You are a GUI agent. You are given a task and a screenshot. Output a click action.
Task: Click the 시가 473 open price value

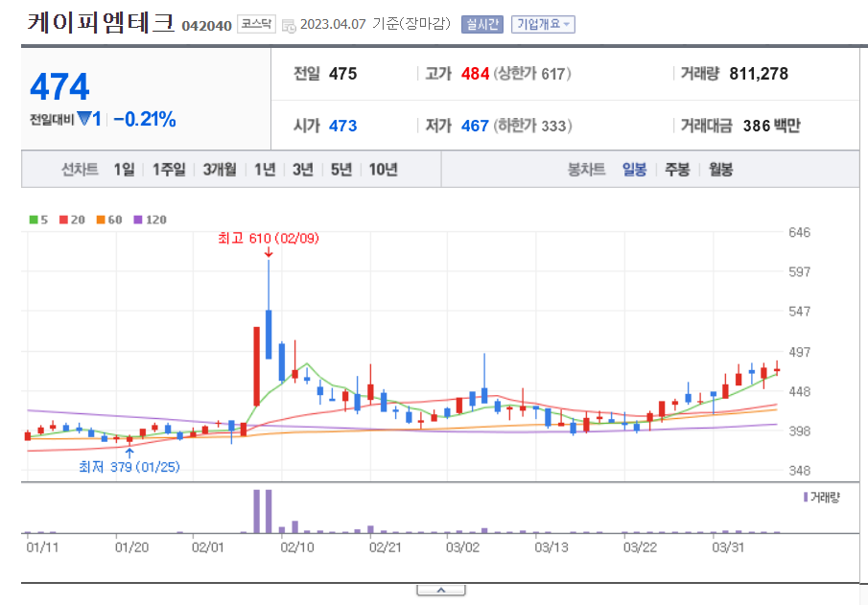(342, 127)
